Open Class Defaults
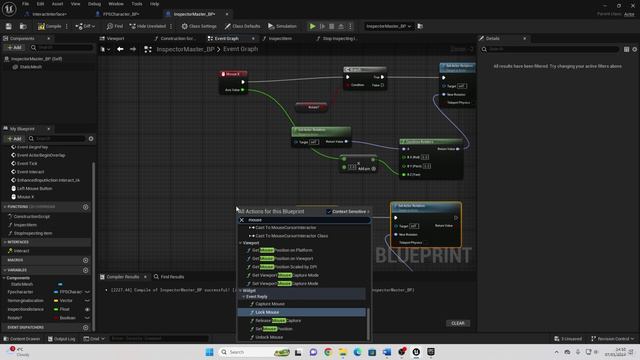This screenshot has width=640, height=360. click(x=242, y=26)
